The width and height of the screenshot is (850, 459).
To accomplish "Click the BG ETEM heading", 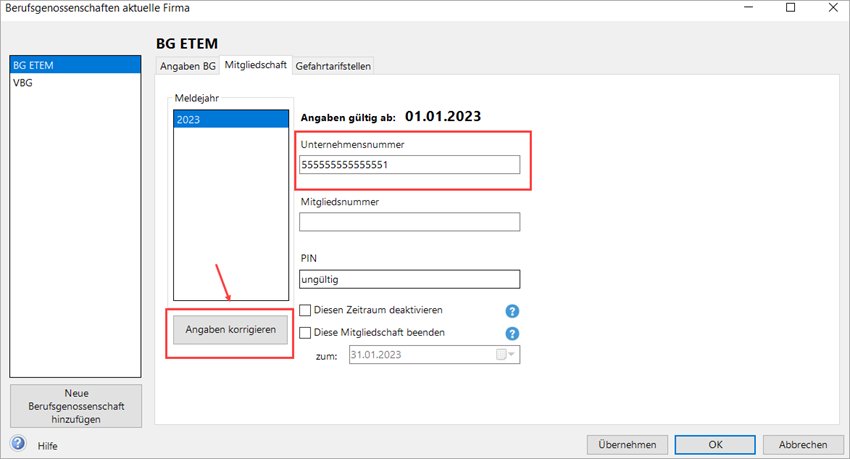I will point(187,43).
